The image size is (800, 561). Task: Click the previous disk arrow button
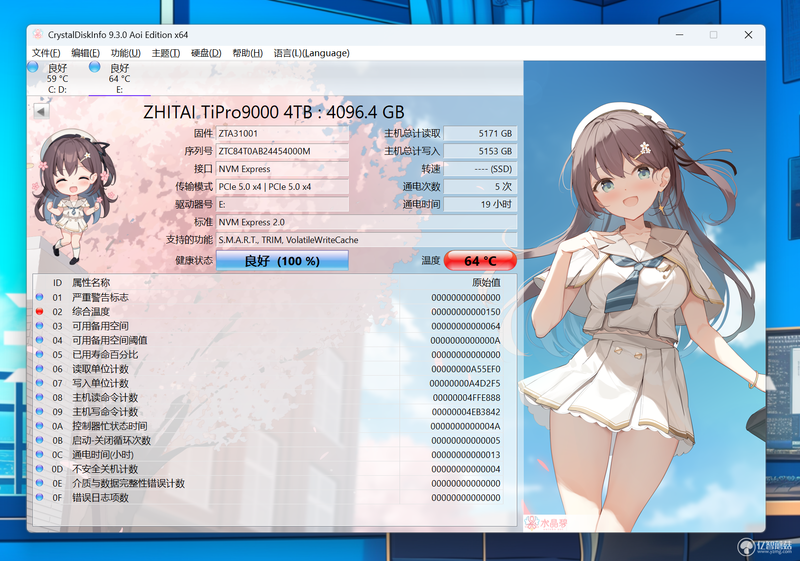(41, 112)
